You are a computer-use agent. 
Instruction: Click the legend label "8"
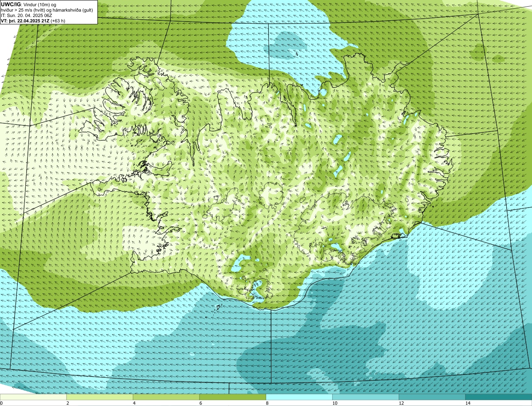click(x=267, y=403)
